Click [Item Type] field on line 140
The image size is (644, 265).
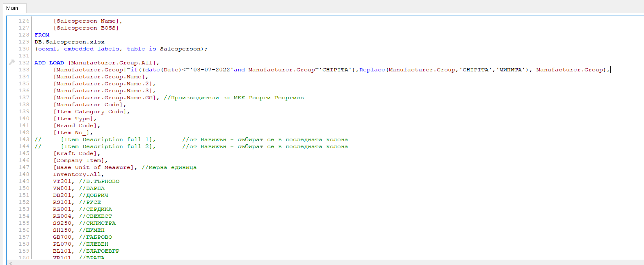click(73, 119)
